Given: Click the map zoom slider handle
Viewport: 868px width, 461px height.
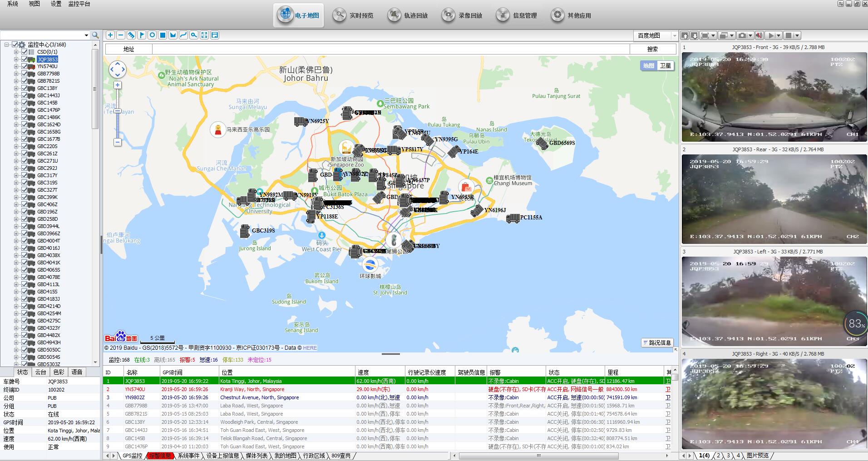Looking at the screenshot, I should click(x=118, y=111).
